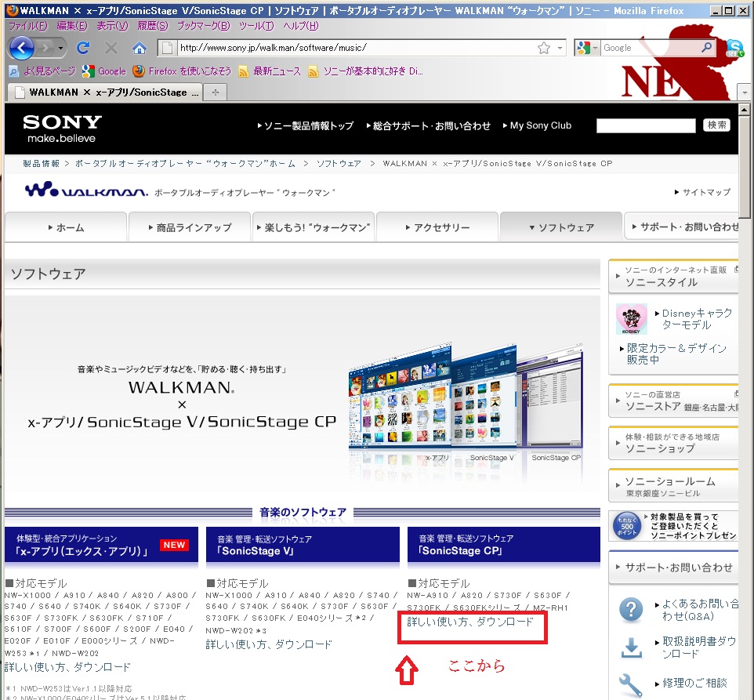
Task: Click the SonicStage CP header banner
Action: tap(503, 545)
